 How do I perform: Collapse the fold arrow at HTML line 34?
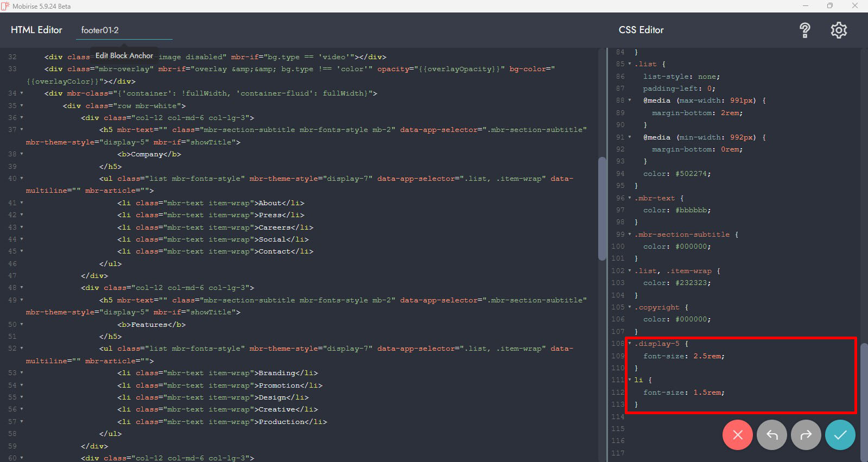(x=22, y=93)
